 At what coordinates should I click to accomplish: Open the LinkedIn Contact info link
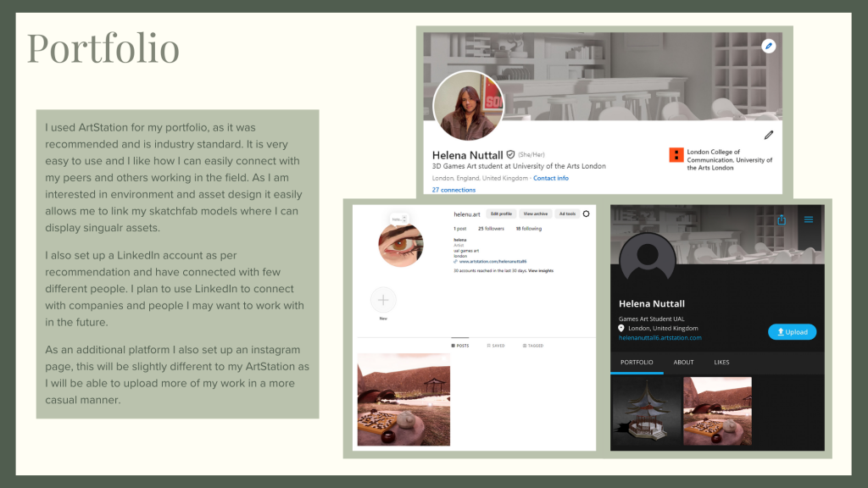[x=551, y=178]
